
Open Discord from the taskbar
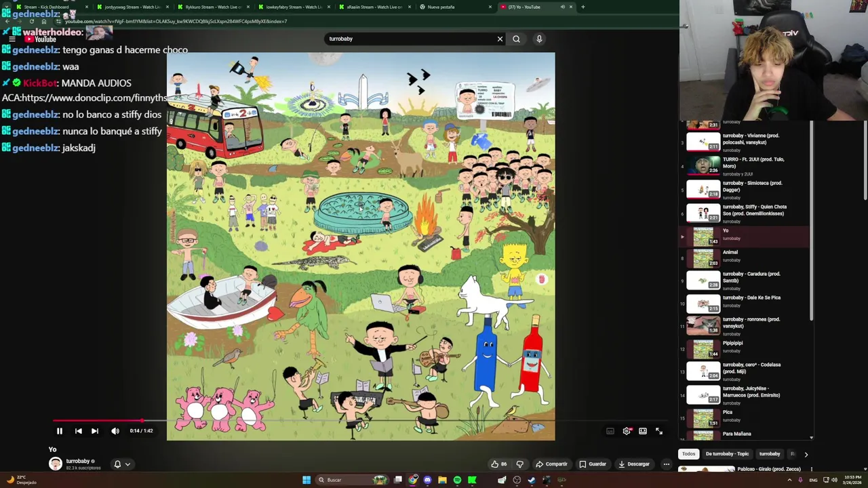tap(427, 480)
